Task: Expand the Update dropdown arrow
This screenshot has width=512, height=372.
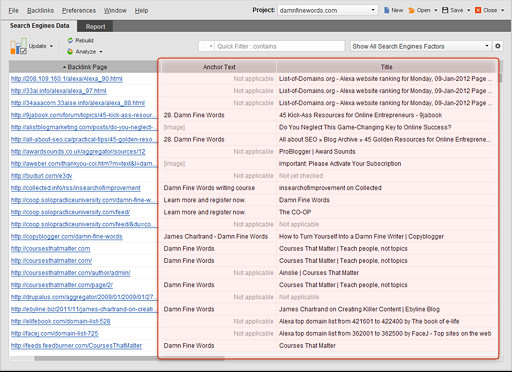Action: pyautogui.click(x=51, y=46)
